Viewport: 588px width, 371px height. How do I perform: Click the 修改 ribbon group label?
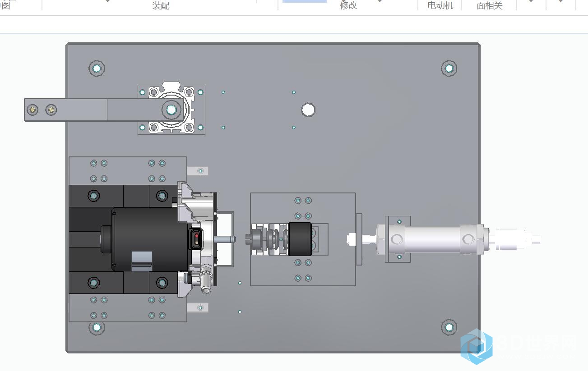pos(348,5)
